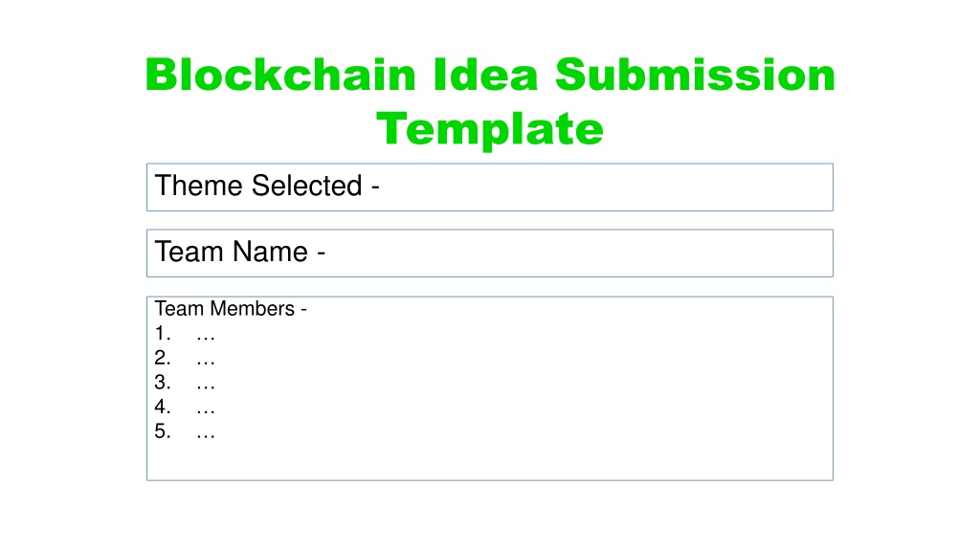Click the word Selected in the theme box
Image resolution: width=980 pixels, height=551 pixels.
pyautogui.click(x=307, y=186)
